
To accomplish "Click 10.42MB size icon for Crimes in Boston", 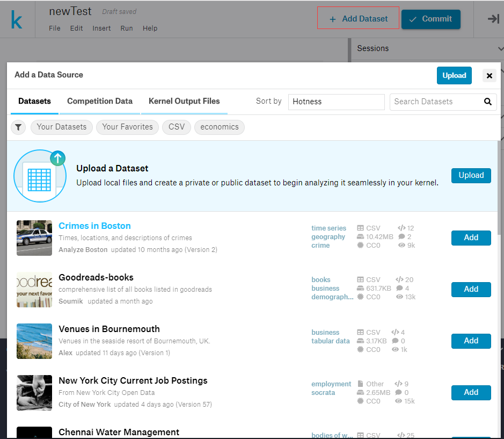I will click(360, 237).
